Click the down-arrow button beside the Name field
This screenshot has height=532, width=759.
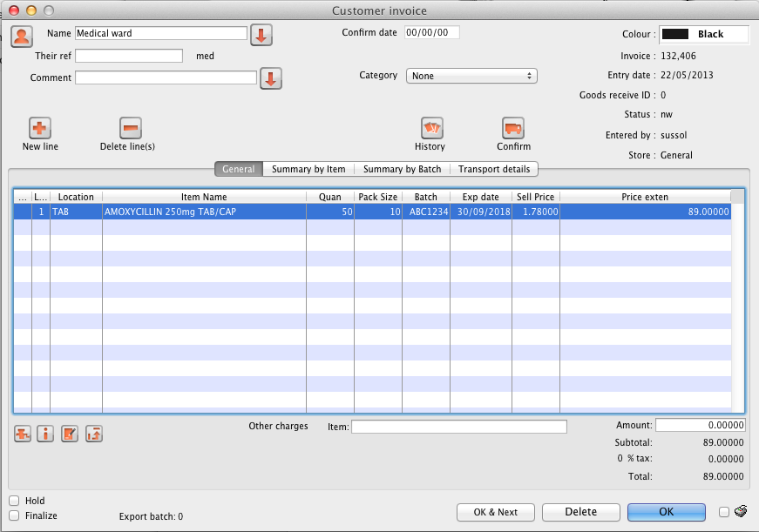(261, 36)
